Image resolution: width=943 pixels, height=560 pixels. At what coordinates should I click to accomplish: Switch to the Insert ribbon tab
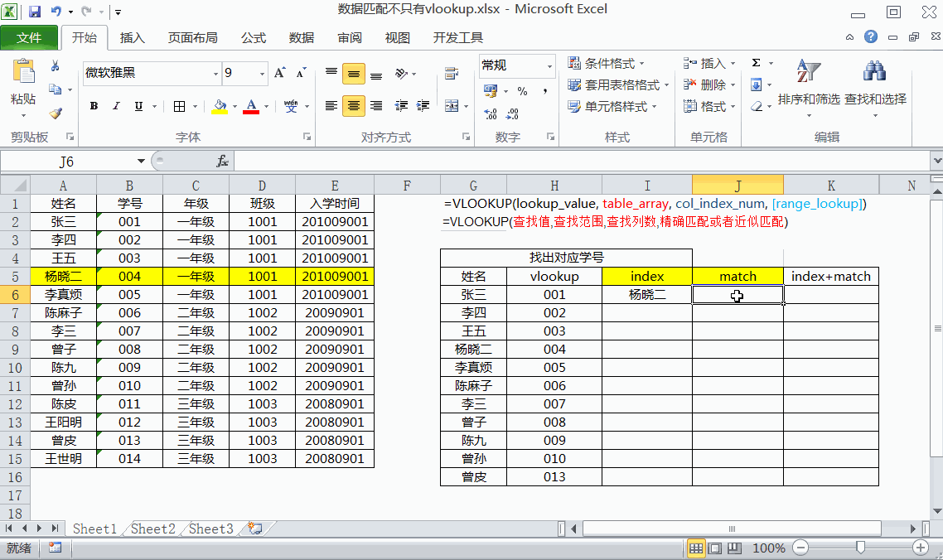click(133, 37)
